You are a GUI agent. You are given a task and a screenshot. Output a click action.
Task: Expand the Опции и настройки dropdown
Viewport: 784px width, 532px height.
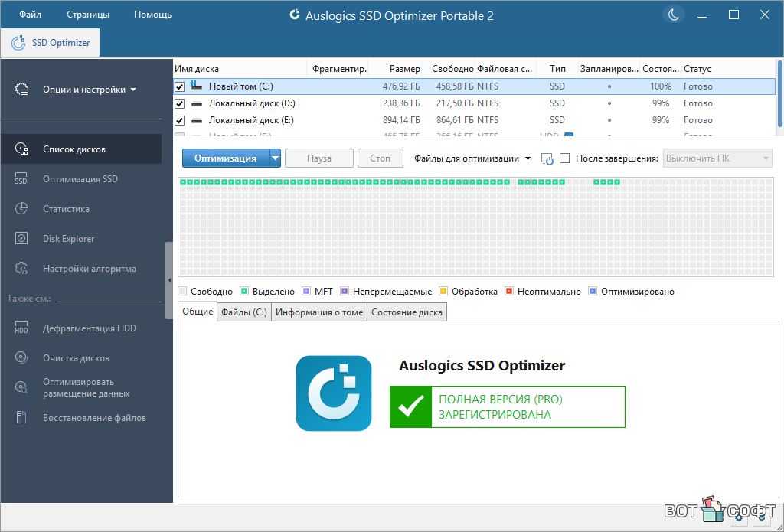point(89,90)
